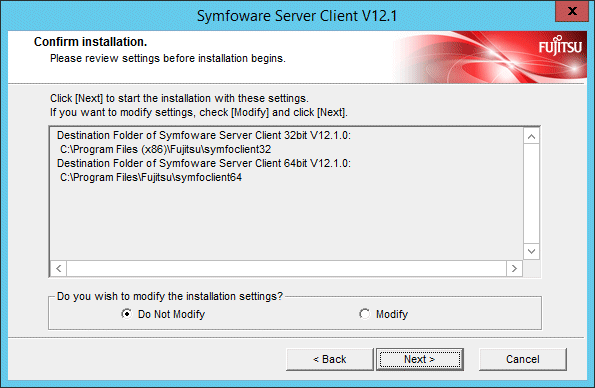Image resolution: width=595 pixels, height=388 pixels.
Task: Start installation with the Next button
Action: pyautogui.click(x=420, y=359)
